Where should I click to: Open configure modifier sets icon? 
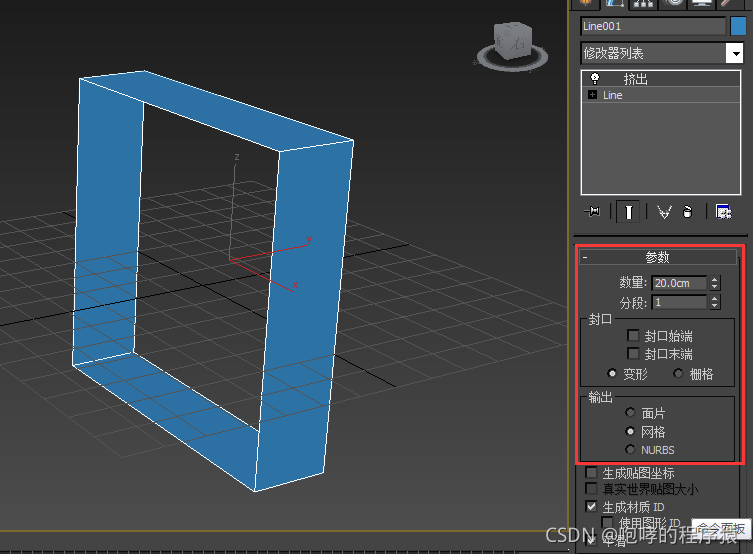(x=723, y=212)
